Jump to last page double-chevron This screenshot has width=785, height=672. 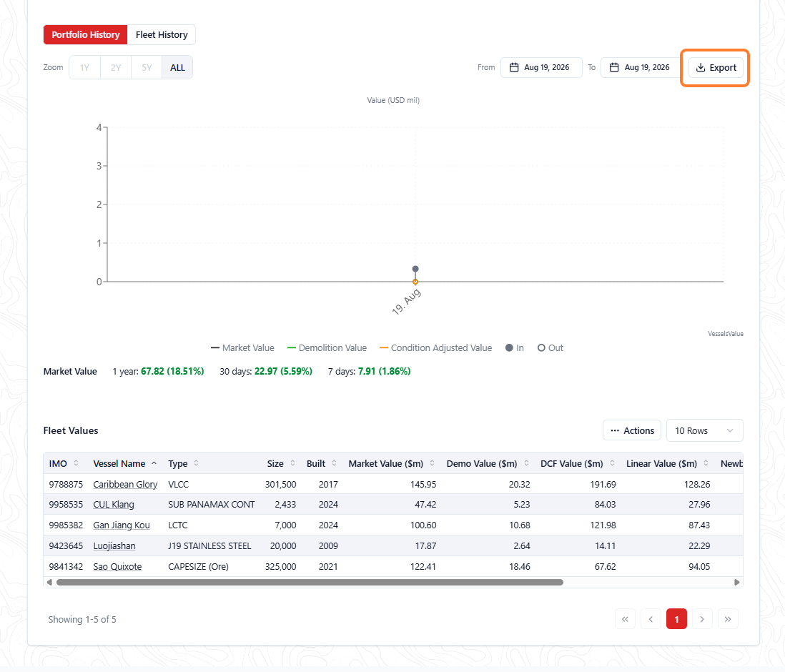728,619
